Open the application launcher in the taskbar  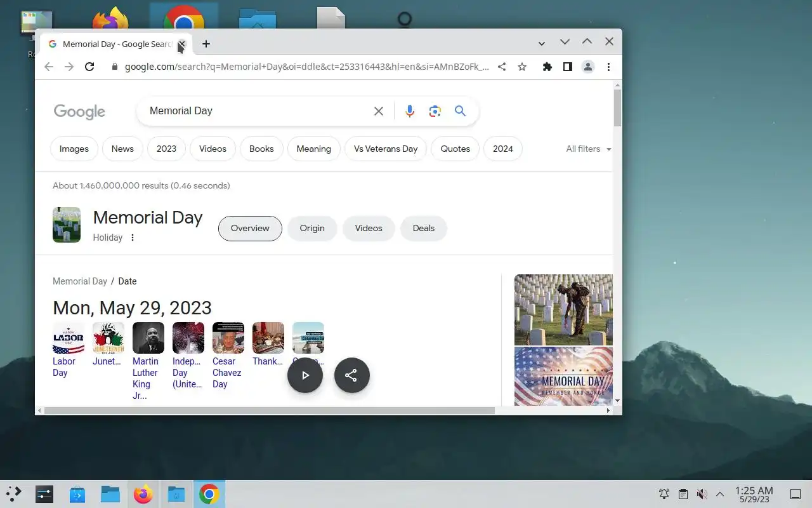coord(14,494)
